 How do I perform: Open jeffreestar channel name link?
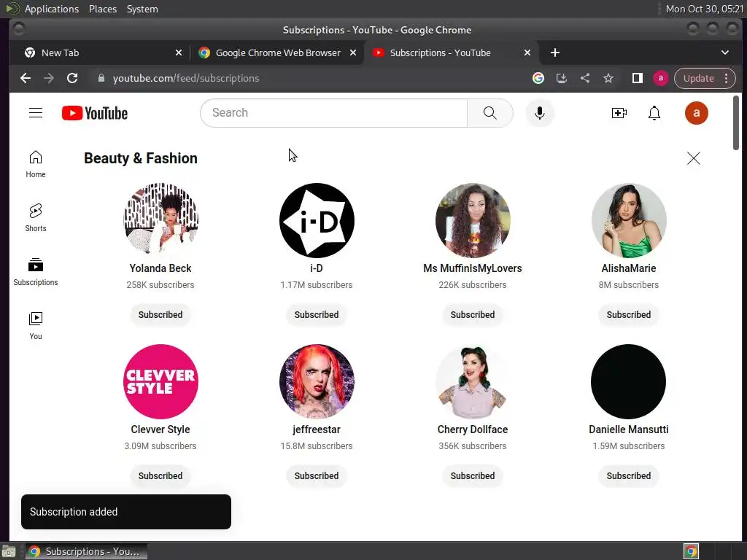point(317,429)
